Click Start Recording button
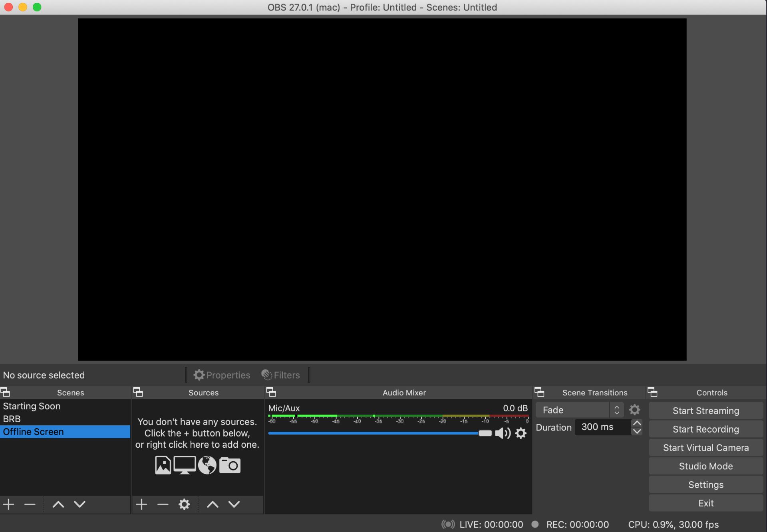767x532 pixels. 705,429
